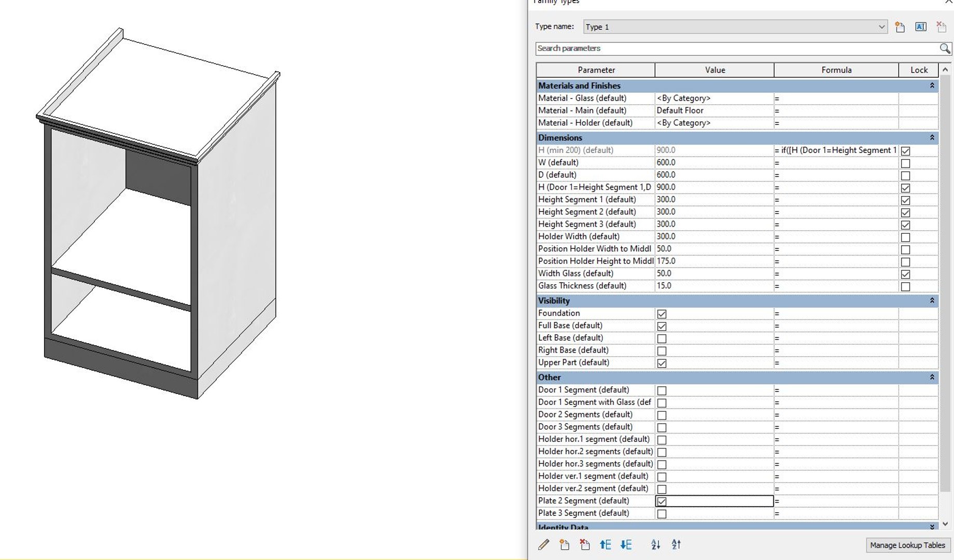Collapse the Other group

pyautogui.click(x=932, y=377)
